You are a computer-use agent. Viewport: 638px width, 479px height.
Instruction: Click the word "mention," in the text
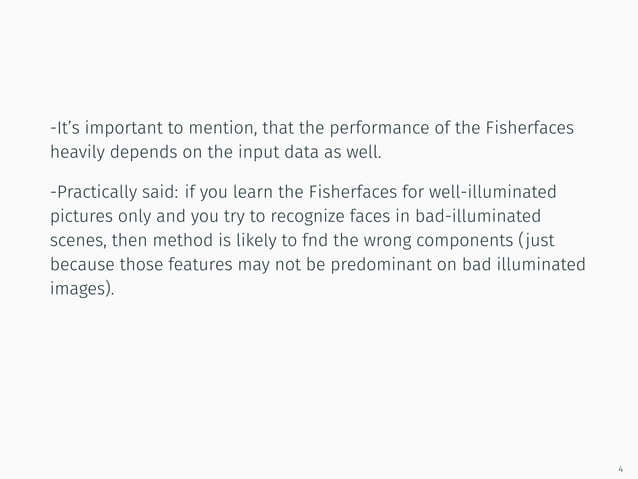coord(223,128)
